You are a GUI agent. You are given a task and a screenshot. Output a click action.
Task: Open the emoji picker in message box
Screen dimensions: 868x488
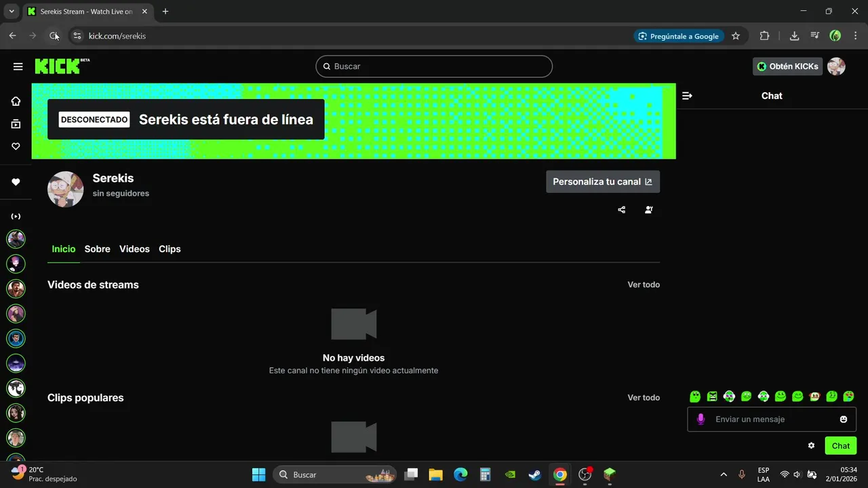[844, 420]
